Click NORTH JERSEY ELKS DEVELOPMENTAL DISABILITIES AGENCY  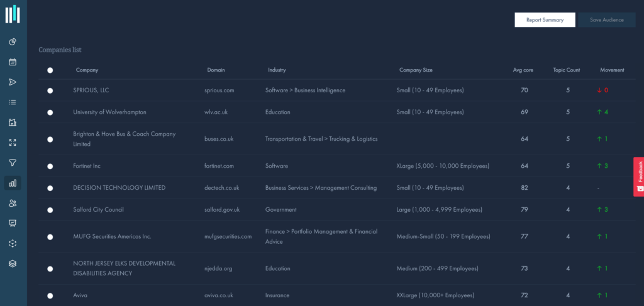(124, 268)
